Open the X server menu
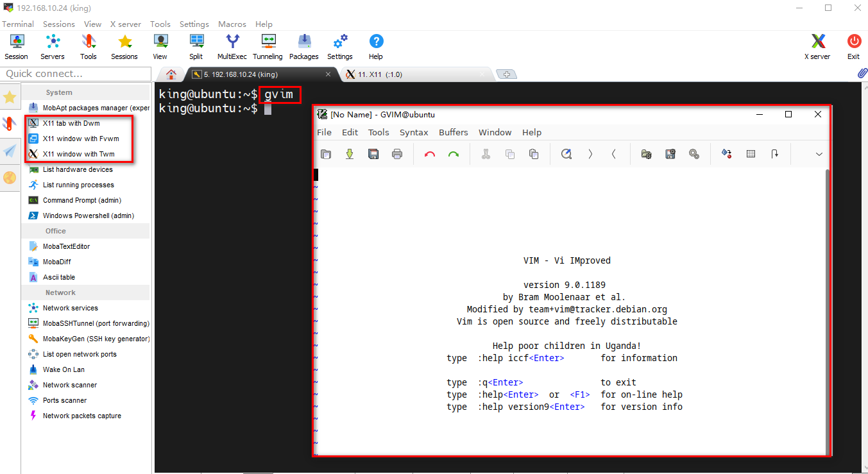 [126, 24]
